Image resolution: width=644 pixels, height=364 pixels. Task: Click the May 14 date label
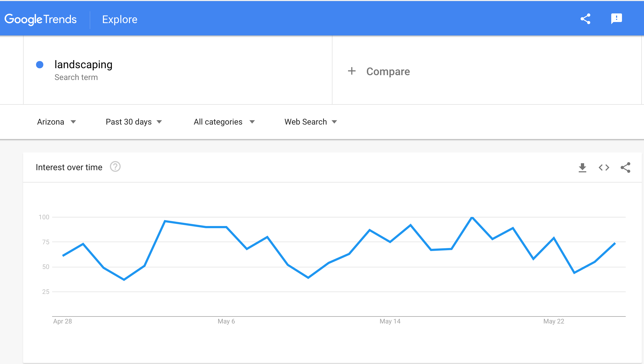390,321
